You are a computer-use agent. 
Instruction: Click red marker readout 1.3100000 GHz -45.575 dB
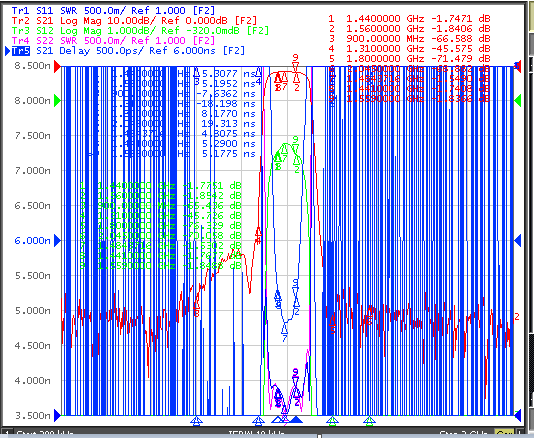[x=410, y=49]
